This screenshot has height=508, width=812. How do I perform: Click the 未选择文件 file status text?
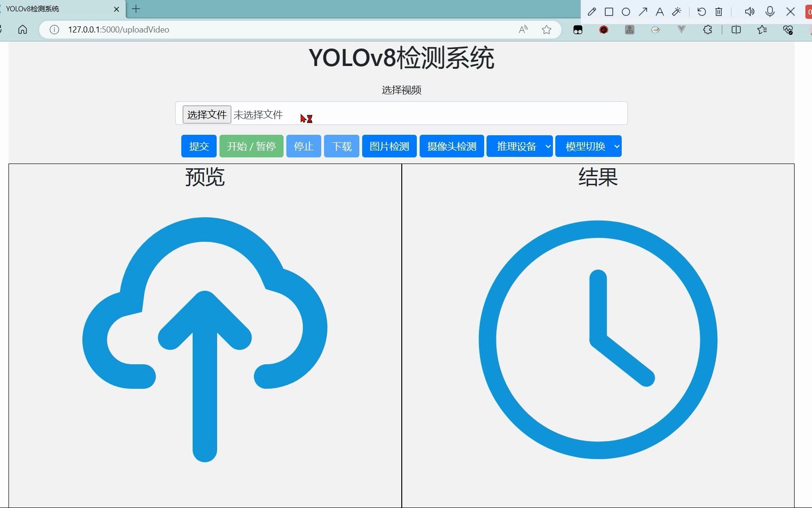(x=258, y=115)
